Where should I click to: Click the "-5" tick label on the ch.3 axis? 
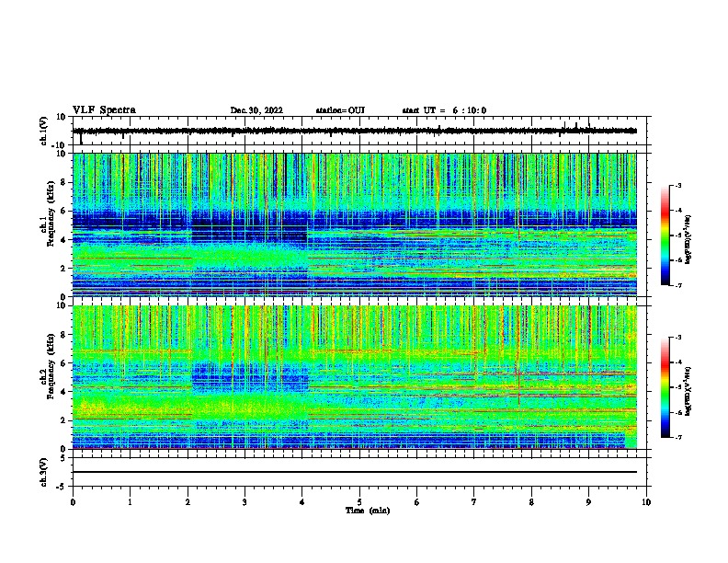click(62, 487)
